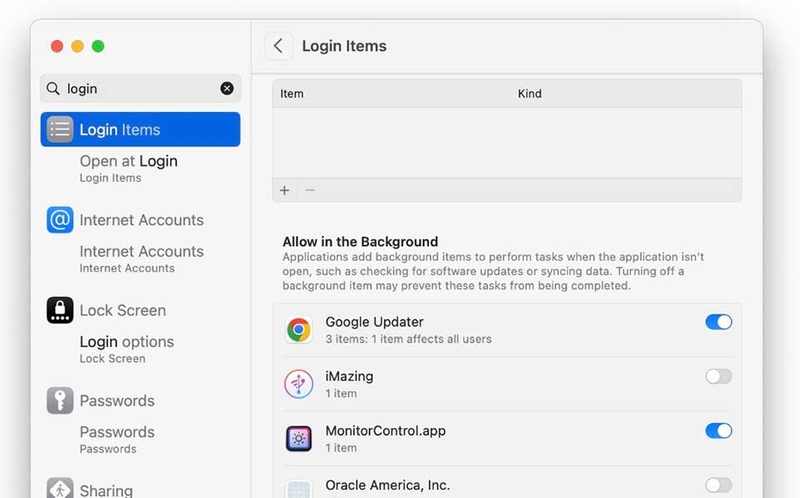Screen dimensions: 800x498
Task: Click inside the search field containing login
Action: tap(140, 88)
